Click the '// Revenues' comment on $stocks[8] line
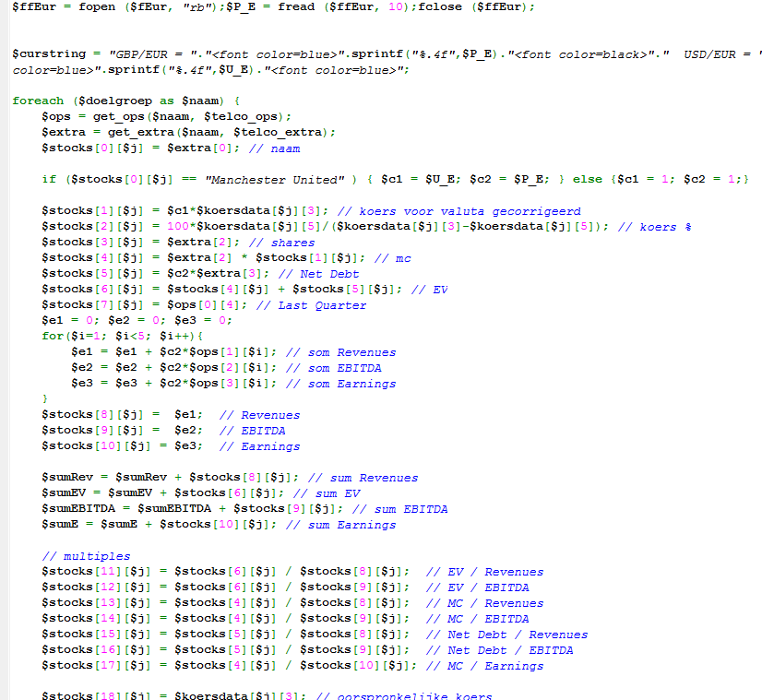762x700 pixels. click(x=259, y=415)
